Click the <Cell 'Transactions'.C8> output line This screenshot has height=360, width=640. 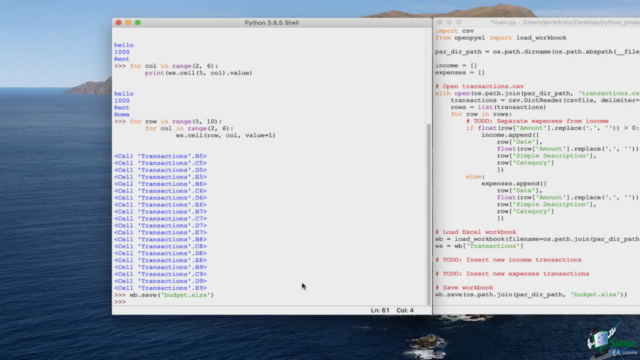coord(160,246)
